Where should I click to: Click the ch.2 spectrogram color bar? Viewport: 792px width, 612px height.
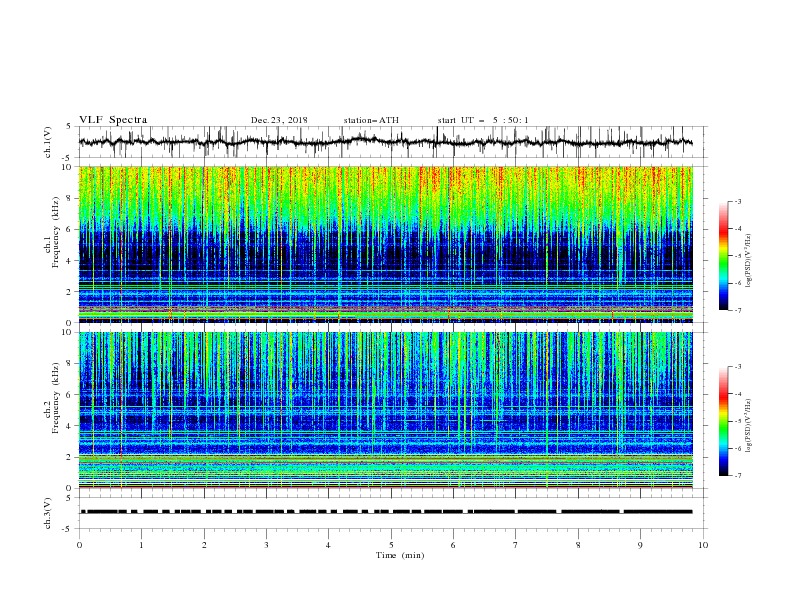tap(723, 421)
